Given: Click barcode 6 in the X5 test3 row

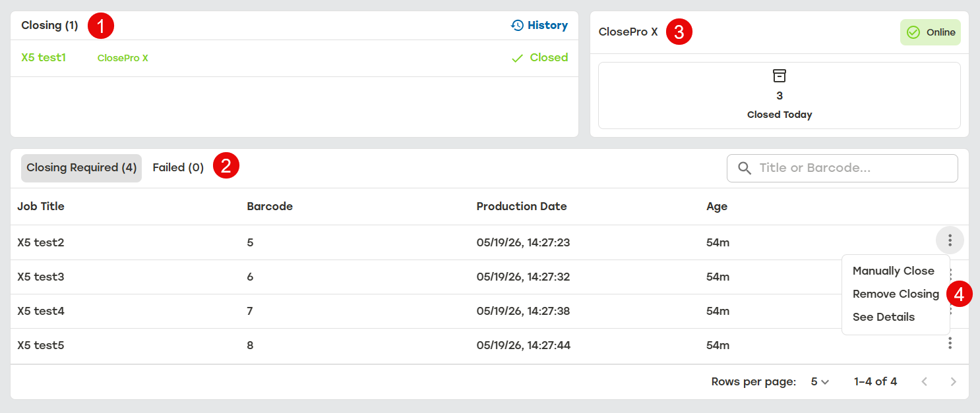Looking at the screenshot, I should tap(250, 277).
